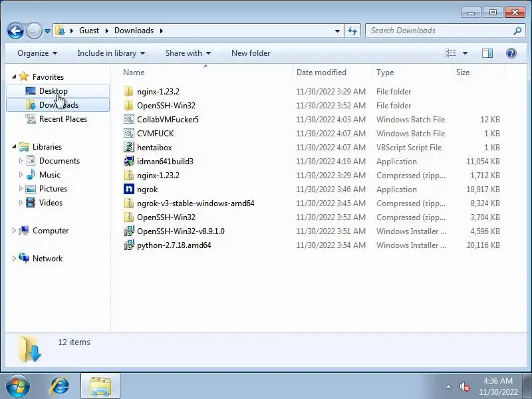Click the Documents library label

tap(59, 160)
